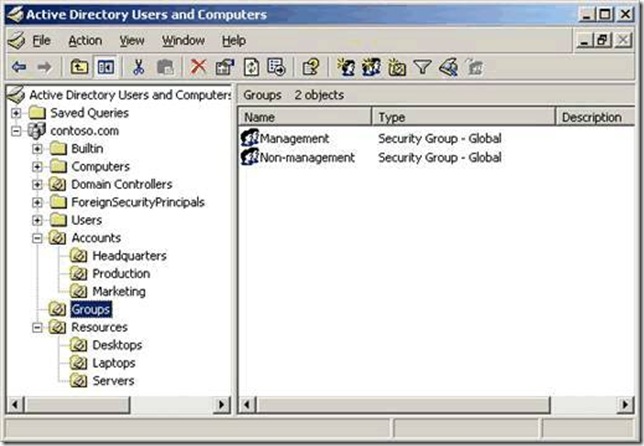Click the Up One Level folder icon
The height and width of the screenshot is (446, 644).
(79, 67)
